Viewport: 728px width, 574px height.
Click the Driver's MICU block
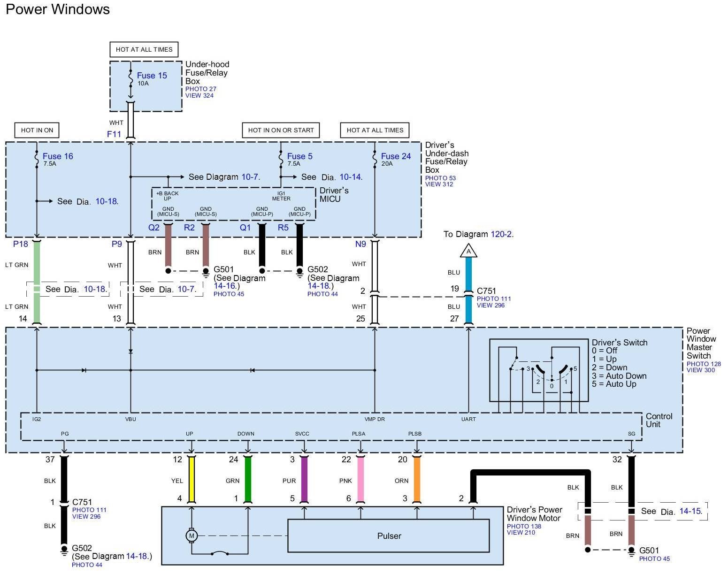coord(233,204)
